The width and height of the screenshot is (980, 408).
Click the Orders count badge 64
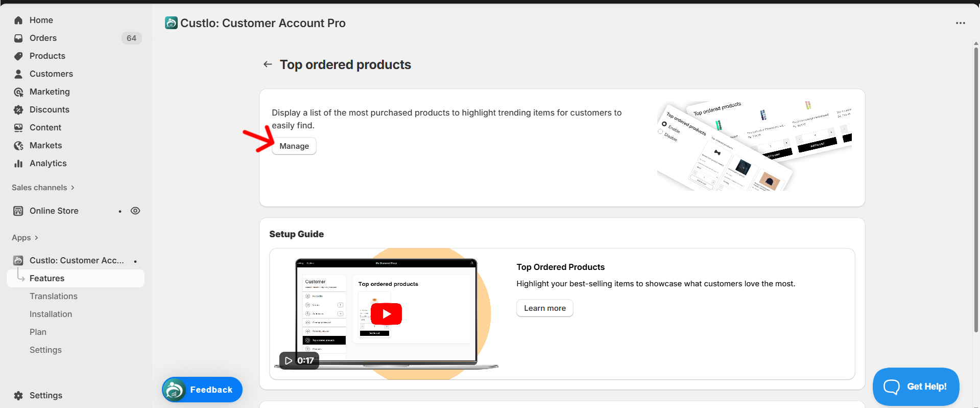131,38
